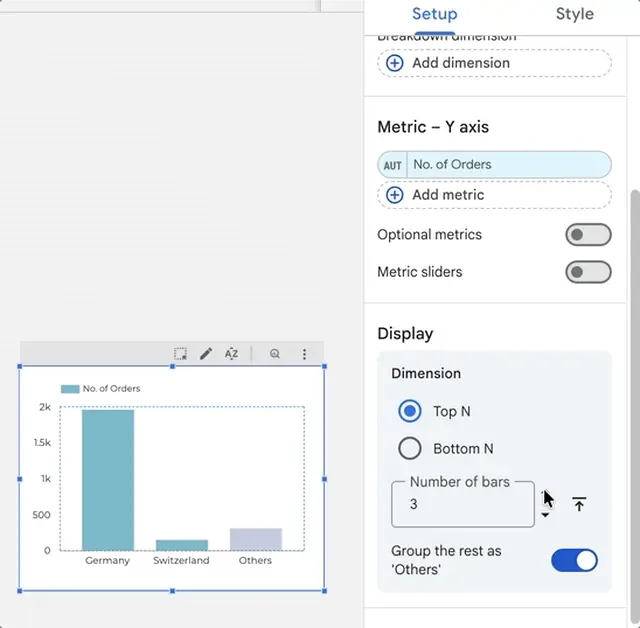This screenshot has height=628, width=640.
Task: Enable the Optional metrics toggle
Action: 588,235
